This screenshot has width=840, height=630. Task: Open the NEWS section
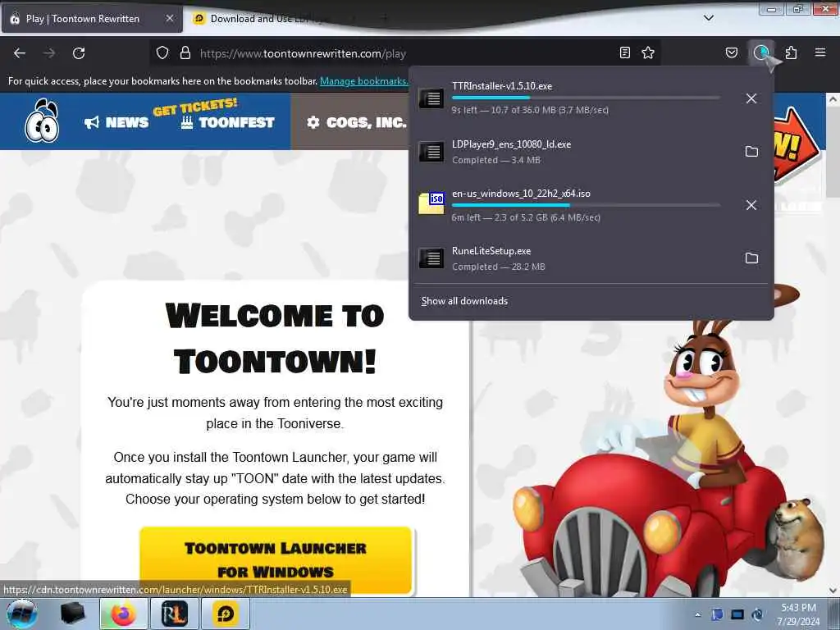(116, 123)
